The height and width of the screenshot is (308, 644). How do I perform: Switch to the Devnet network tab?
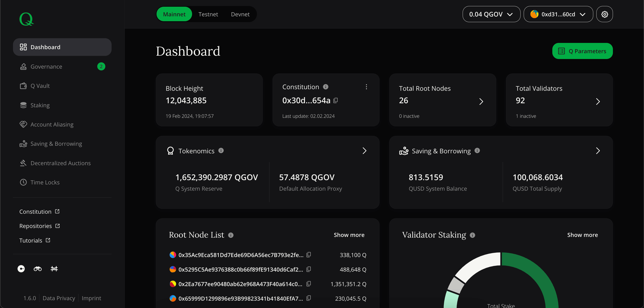(x=240, y=14)
